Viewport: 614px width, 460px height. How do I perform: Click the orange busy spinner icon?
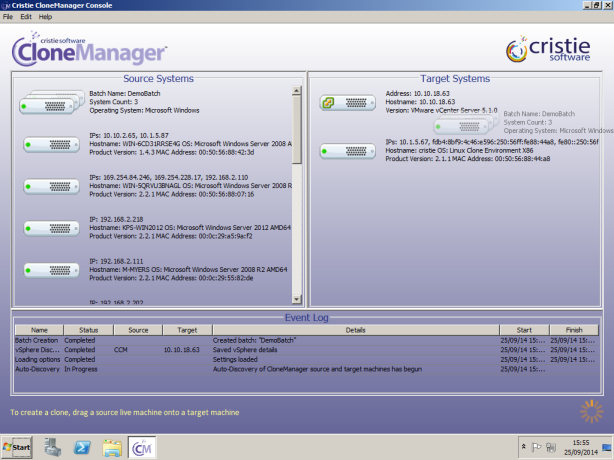(x=591, y=411)
